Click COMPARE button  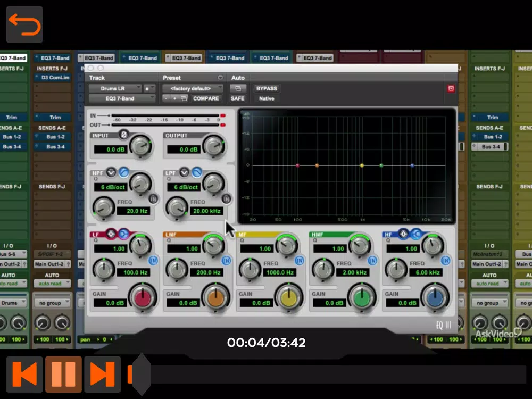[x=206, y=98]
